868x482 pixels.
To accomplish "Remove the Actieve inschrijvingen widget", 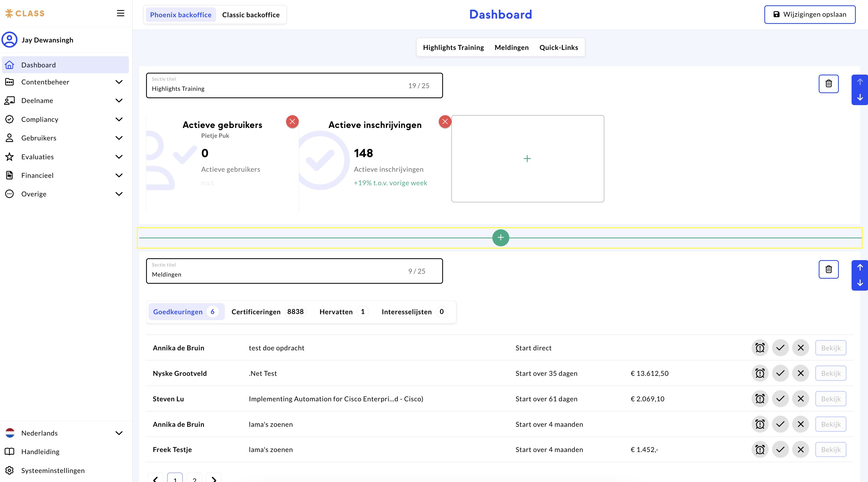I will (445, 121).
